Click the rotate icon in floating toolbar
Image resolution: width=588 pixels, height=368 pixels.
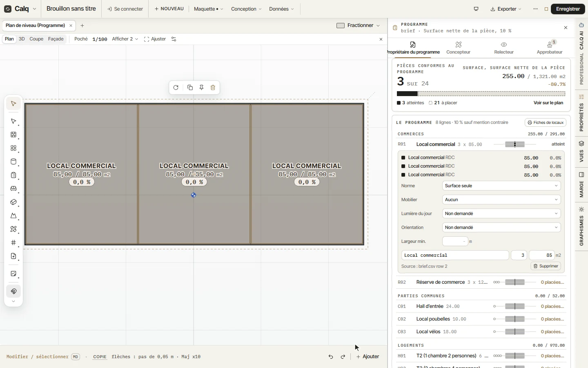176,88
